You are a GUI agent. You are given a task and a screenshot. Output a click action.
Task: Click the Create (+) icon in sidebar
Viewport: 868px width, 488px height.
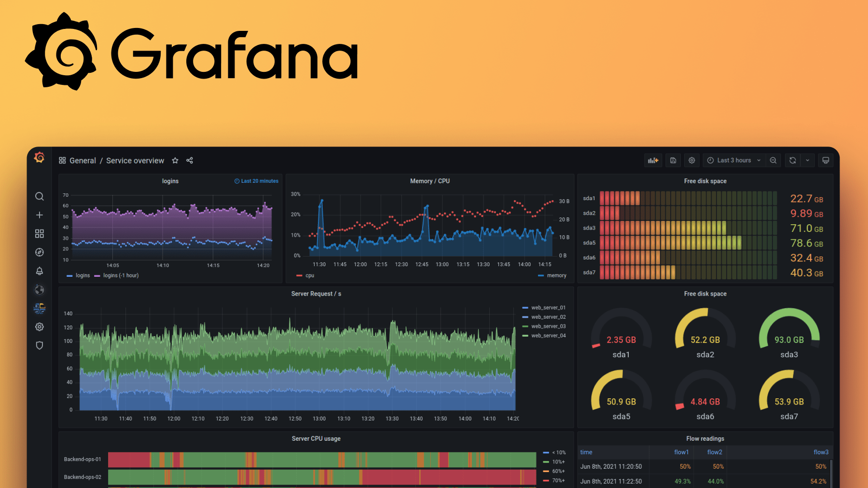tap(39, 215)
